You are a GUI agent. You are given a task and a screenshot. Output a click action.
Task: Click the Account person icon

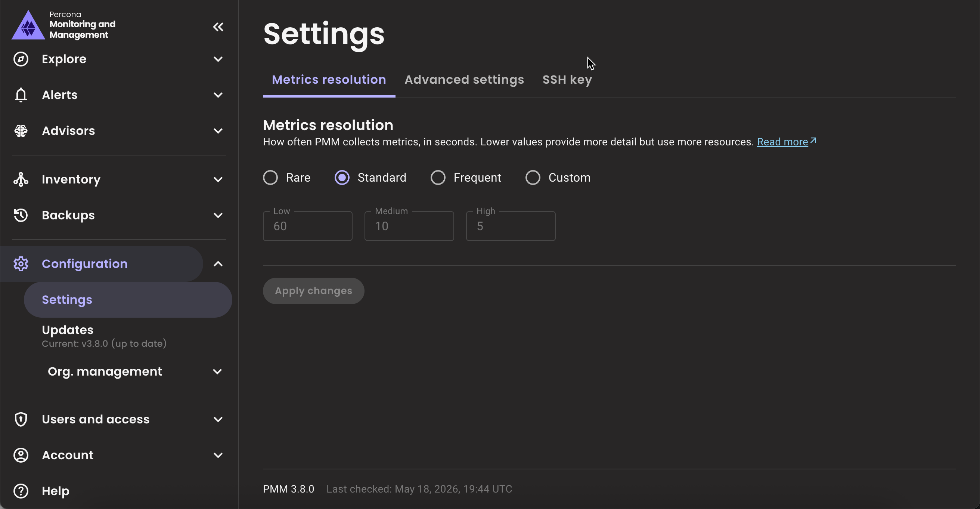point(21,455)
